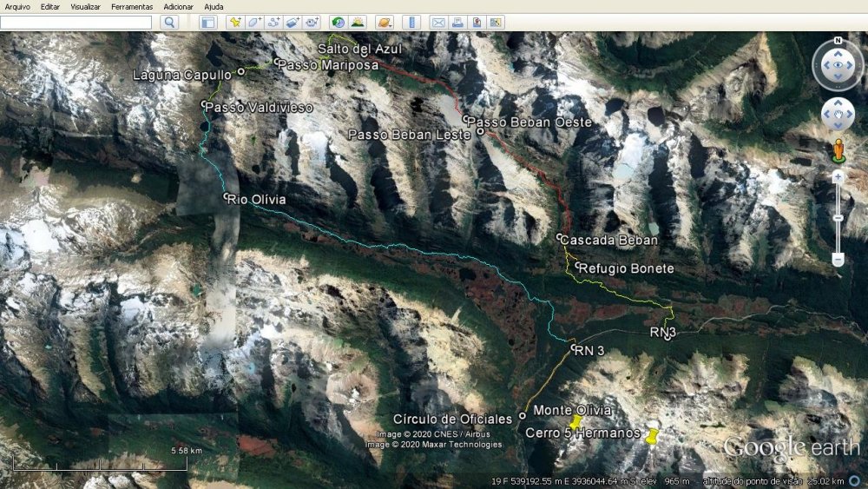
Task: Add a new placemark
Action: pyautogui.click(x=234, y=23)
